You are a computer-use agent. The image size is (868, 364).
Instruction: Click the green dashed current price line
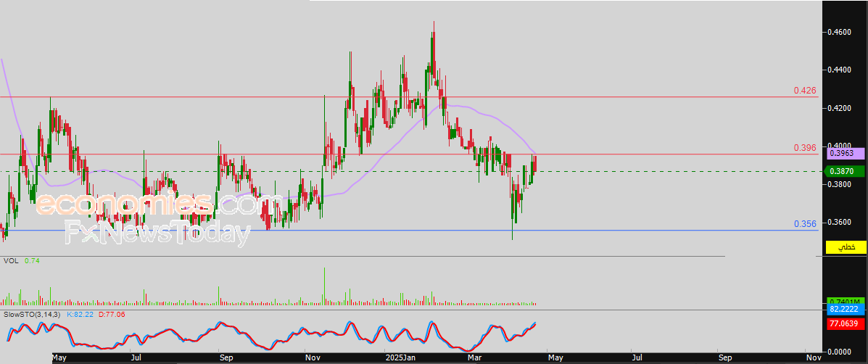[x=410, y=172]
